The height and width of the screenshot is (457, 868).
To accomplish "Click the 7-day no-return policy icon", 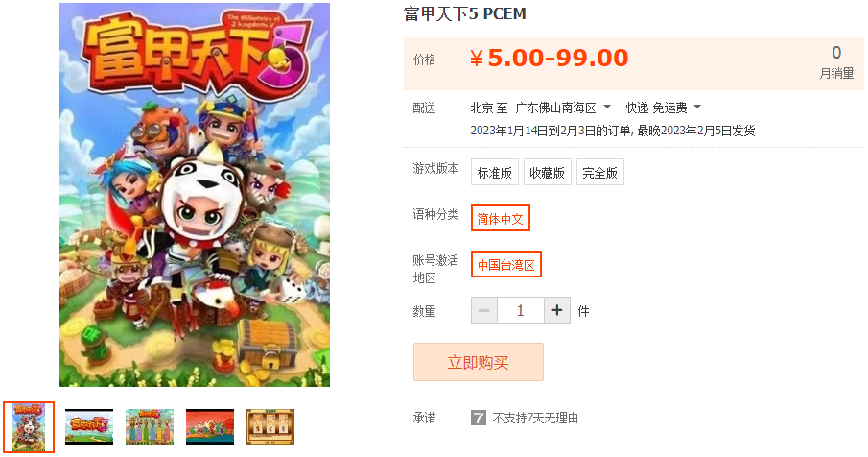I will point(479,418).
